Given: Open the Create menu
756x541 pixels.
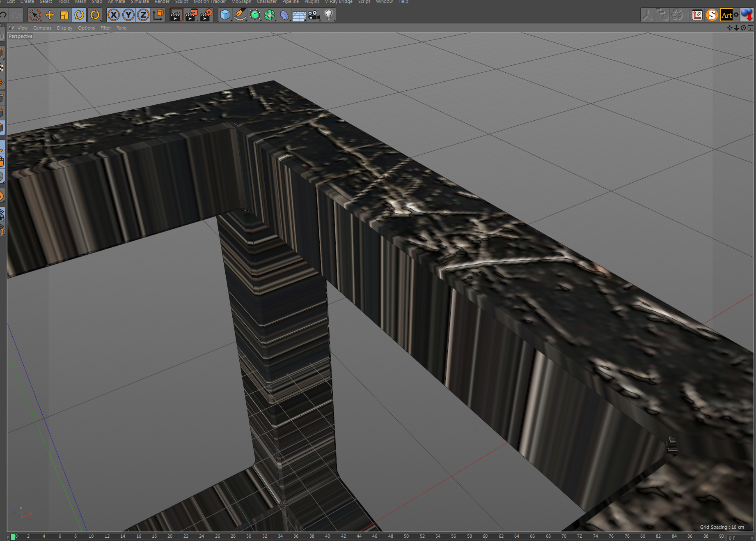Looking at the screenshot, I should point(27,2).
